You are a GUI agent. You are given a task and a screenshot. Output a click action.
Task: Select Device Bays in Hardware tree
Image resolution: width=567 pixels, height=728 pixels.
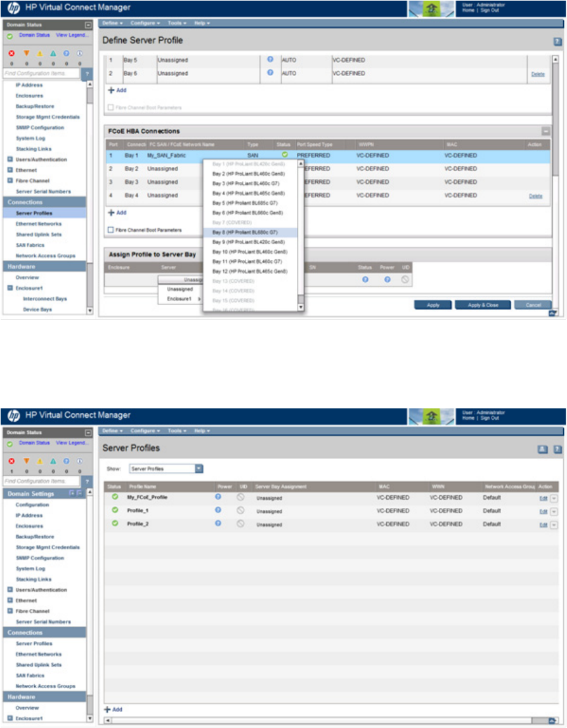tap(37, 309)
